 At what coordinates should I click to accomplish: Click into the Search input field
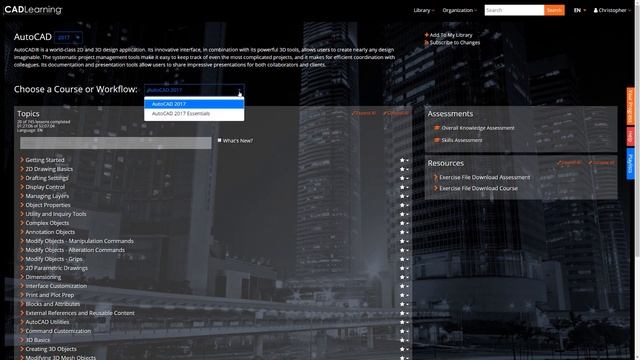click(514, 10)
